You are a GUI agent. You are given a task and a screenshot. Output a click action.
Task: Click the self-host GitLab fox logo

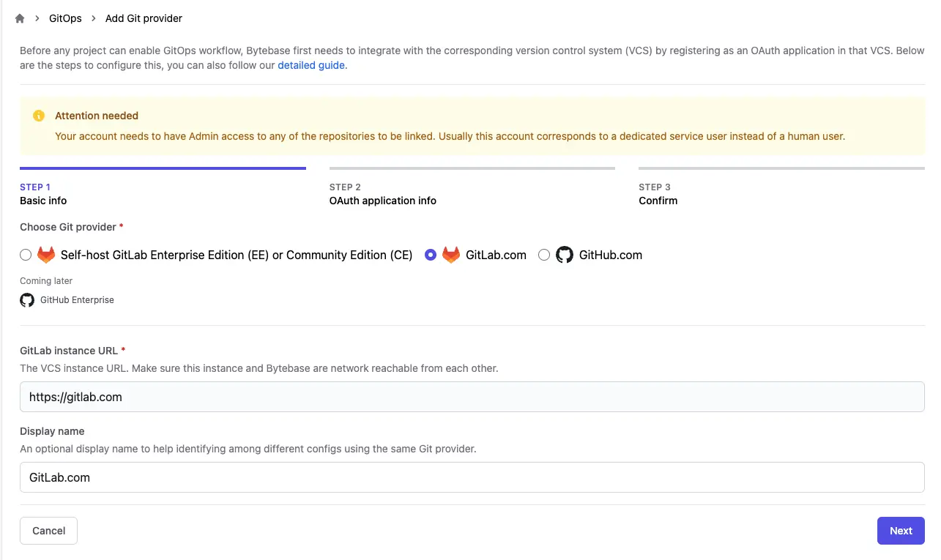click(46, 255)
